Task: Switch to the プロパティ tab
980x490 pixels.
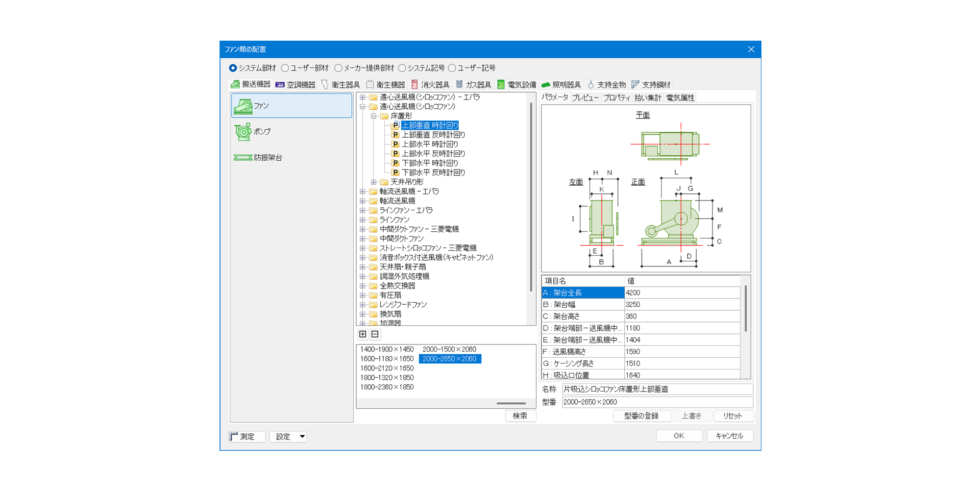Action: coord(616,98)
